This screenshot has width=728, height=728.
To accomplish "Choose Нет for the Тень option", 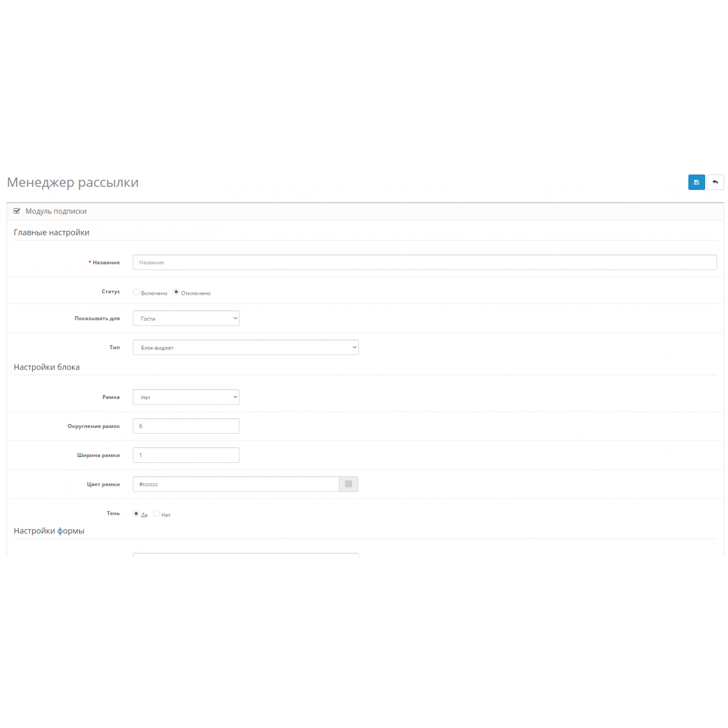I will [157, 514].
